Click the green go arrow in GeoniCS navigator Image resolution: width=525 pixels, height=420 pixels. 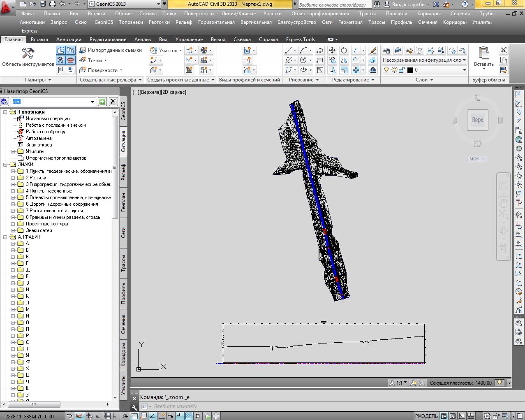point(102,102)
